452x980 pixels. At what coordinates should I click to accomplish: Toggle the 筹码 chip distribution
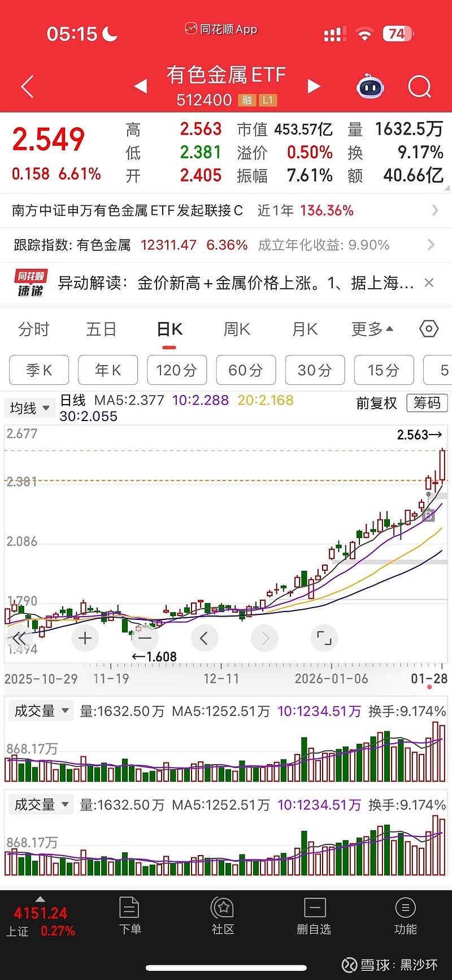point(427,402)
